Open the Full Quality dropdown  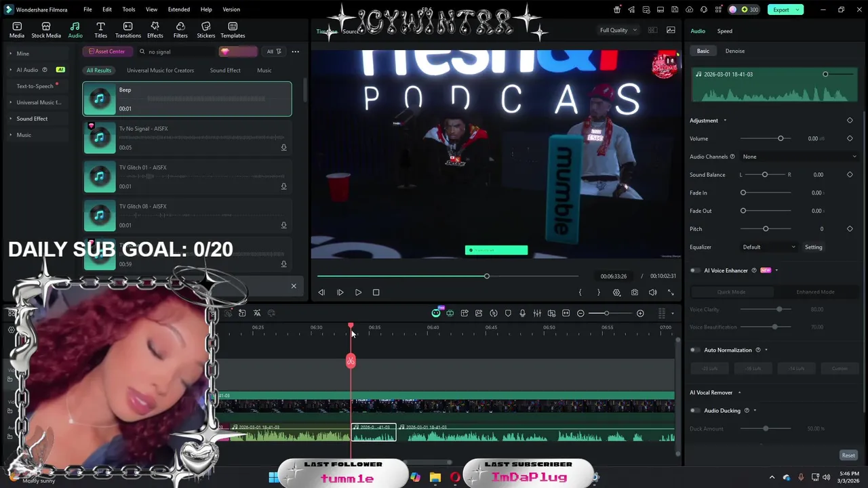[x=618, y=30]
